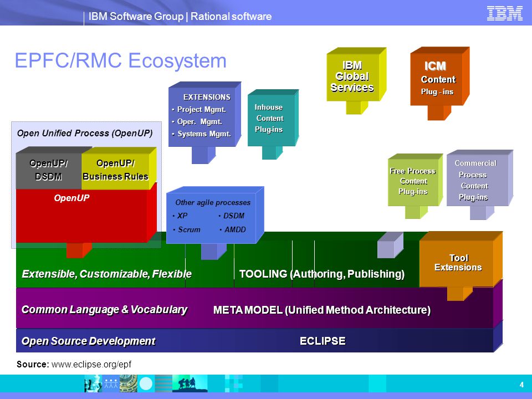This screenshot has height=399, width=532.
Task: Click the small lavender connector cube
Action: pos(390,245)
